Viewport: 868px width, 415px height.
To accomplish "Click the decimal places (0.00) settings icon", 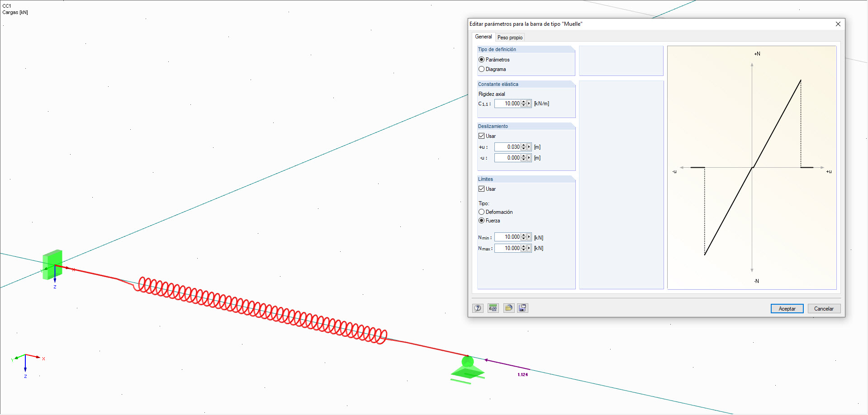I will (x=493, y=308).
